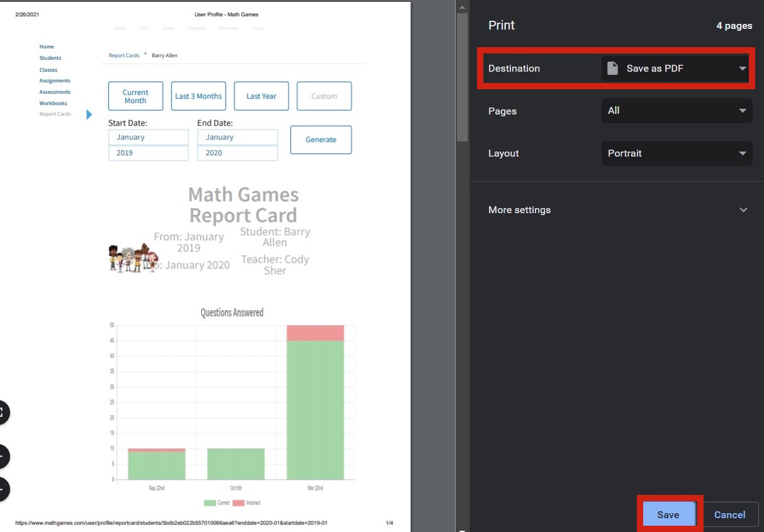Click the Report Cards breadcrumb link
764x532 pixels.
[124, 55]
